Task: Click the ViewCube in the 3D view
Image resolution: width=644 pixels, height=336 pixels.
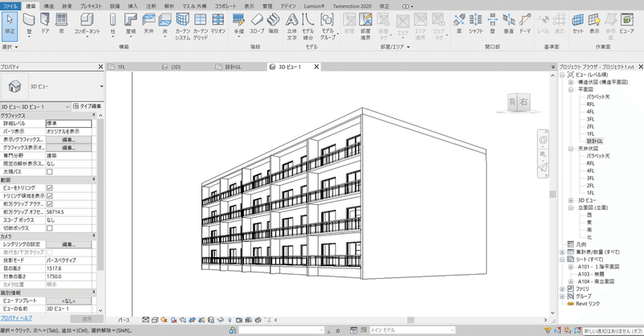Action: point(518,102)
